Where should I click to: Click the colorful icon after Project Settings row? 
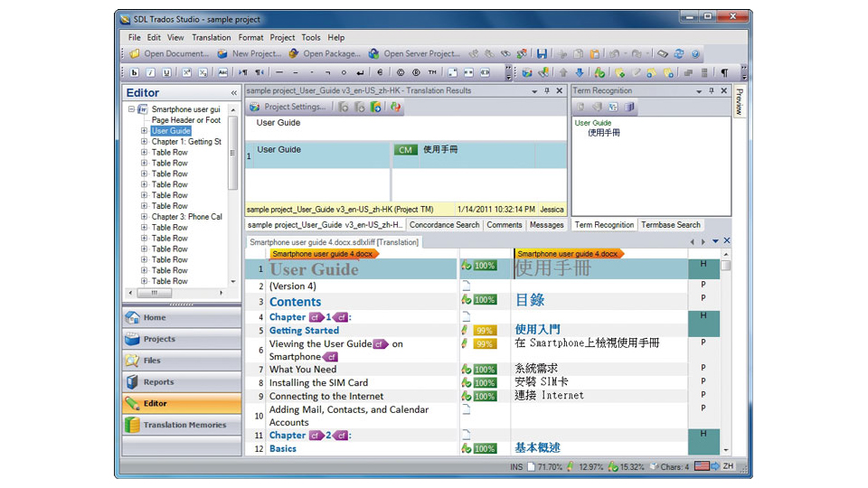tap(395, 107)
